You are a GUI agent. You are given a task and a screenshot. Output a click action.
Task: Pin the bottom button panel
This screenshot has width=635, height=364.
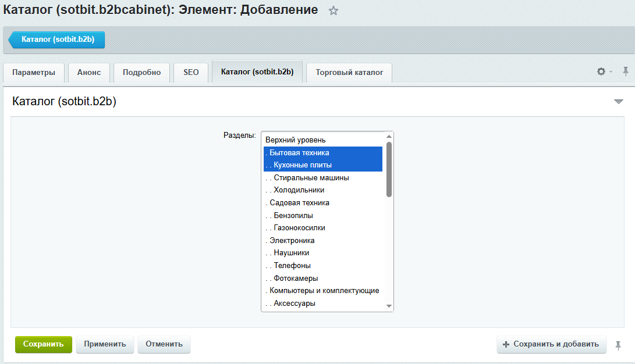[618, 345]
